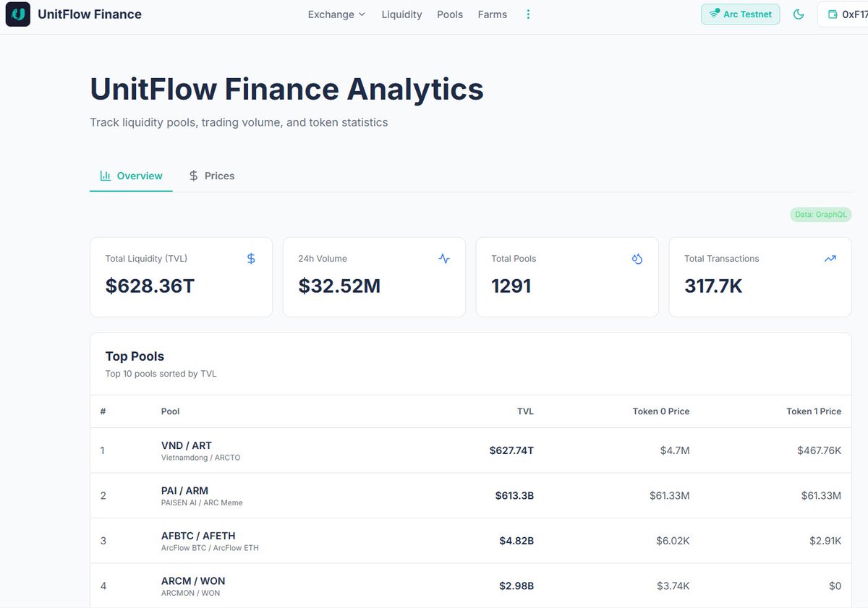Open the Liquidity page
868x608 pixels.
point(401,14)
